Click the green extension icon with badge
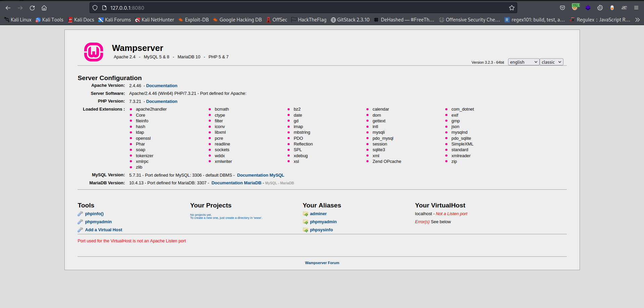The image size is (644, 308). pyautogui.click(x=575, y=7)
